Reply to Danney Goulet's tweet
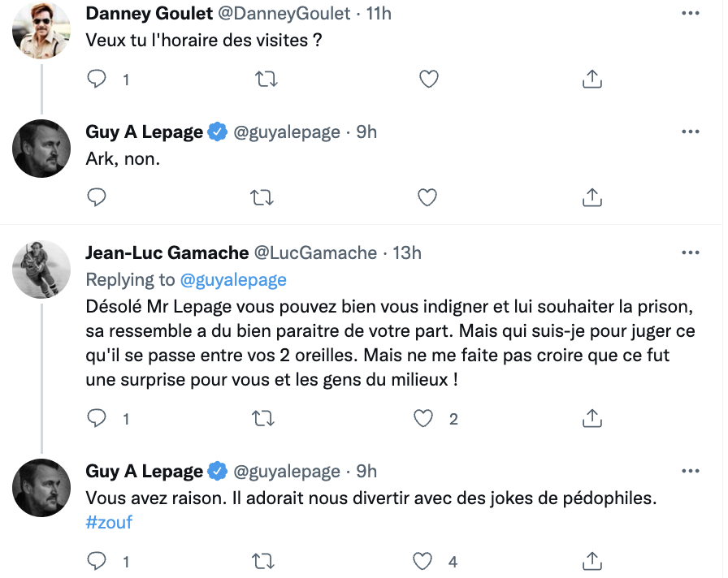The height and width of the screenshot is (578, 728). click(97, 80)
